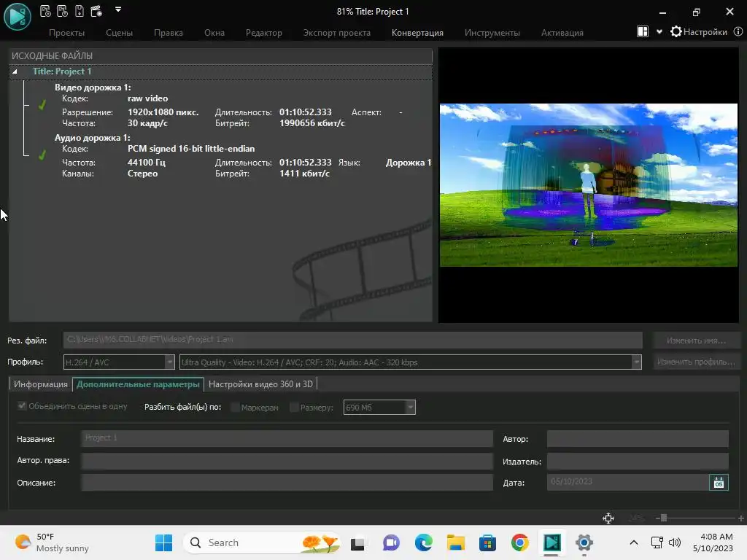This screenshot has width=747, height=560.
Task: Open the Настройки видео 360 и 3D tab
Action: 260,384
